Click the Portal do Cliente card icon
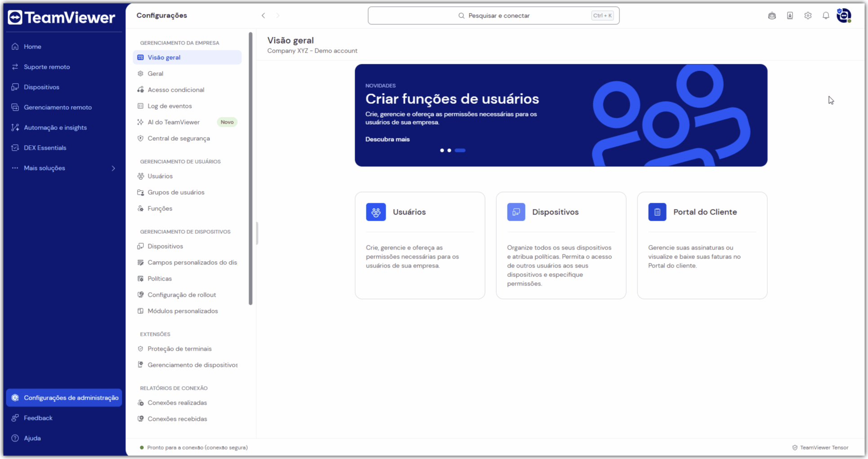Viewport: 868px width, 459px height. [x=657, y=212]
